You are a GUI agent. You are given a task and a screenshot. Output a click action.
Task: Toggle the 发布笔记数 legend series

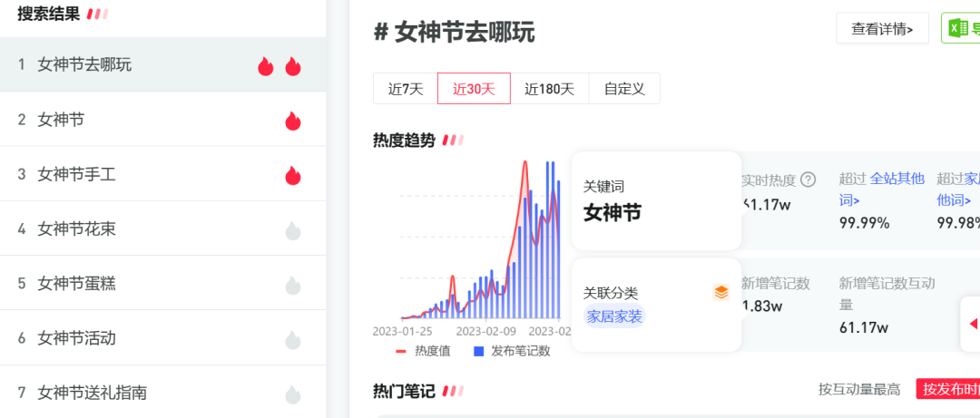point(512,351)
